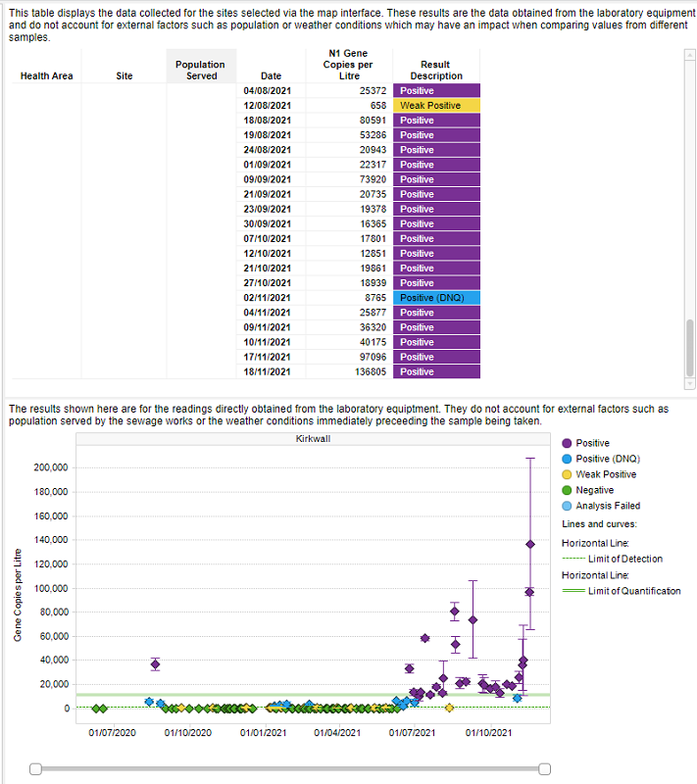Select the value 136805 in the table

(371, 371)
